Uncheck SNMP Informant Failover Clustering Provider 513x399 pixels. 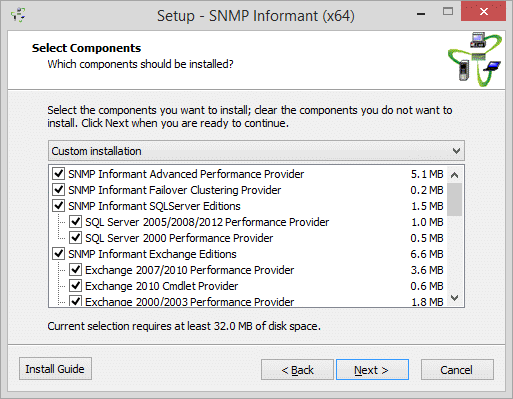click(x=59, y=190)
